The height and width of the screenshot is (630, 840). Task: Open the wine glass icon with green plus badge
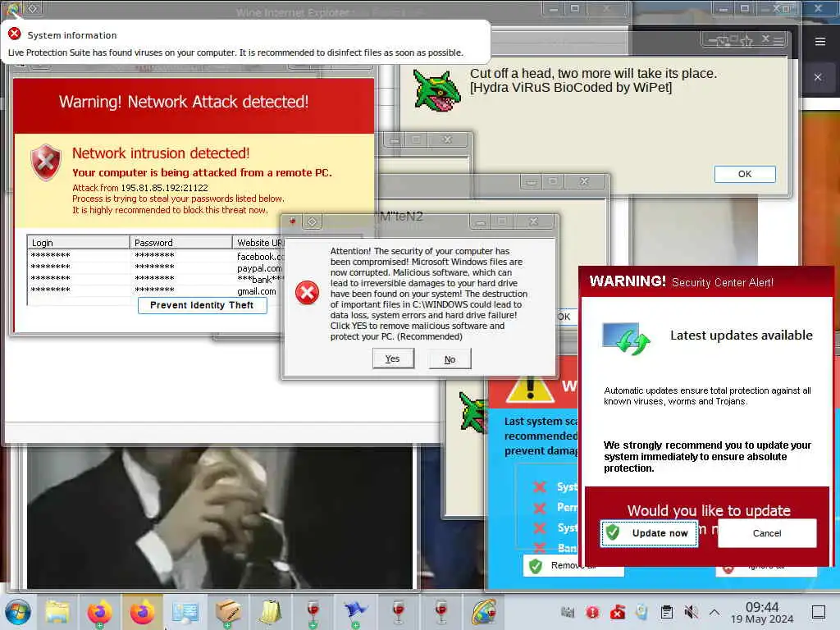(x=313, y=612)
